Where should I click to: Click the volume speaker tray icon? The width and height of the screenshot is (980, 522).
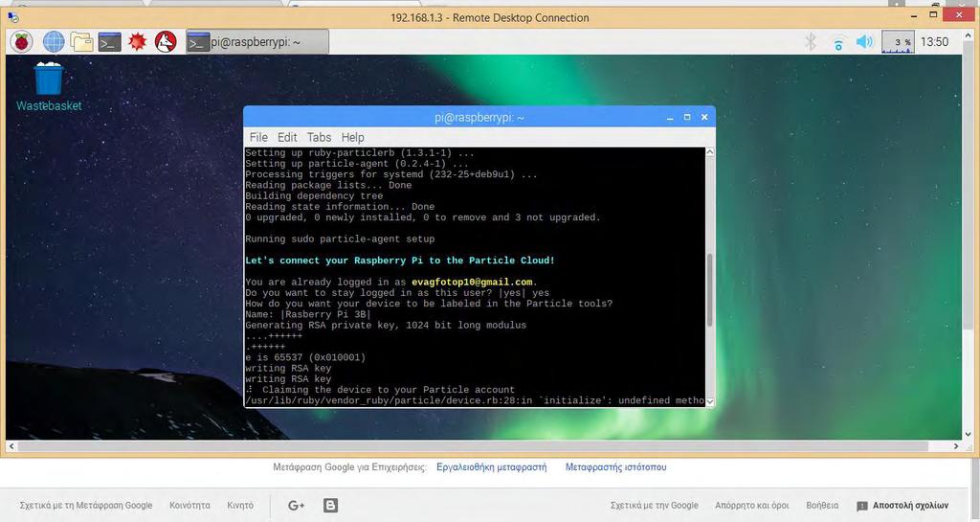[x=864, y=42]
